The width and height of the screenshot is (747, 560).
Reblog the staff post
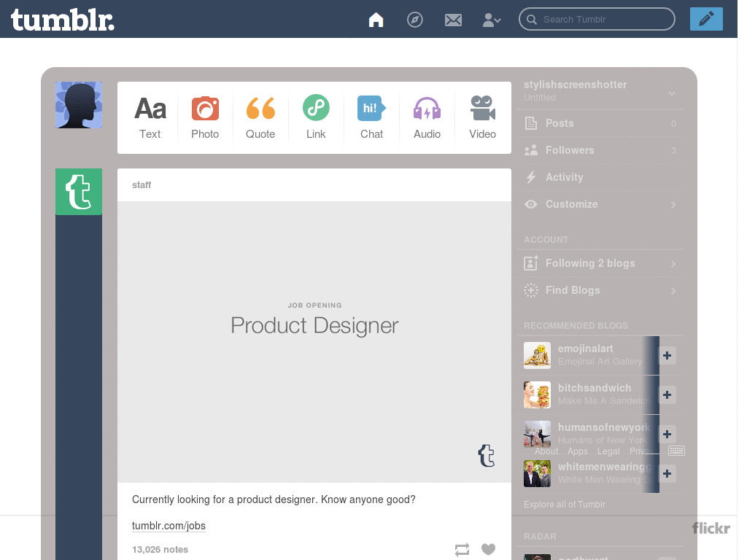click(462, 550)
